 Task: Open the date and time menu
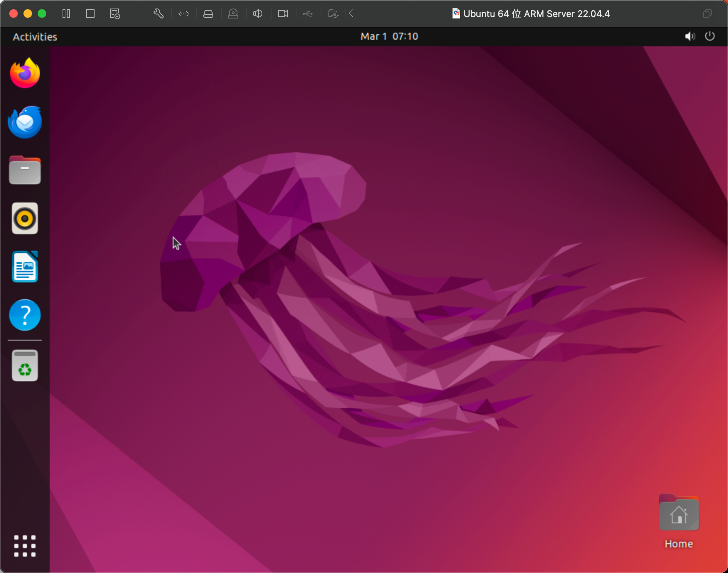tap(389, 37)
